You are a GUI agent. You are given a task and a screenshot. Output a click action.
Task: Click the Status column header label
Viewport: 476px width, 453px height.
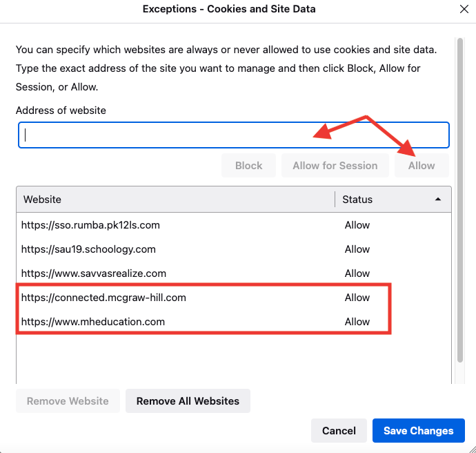357,200
